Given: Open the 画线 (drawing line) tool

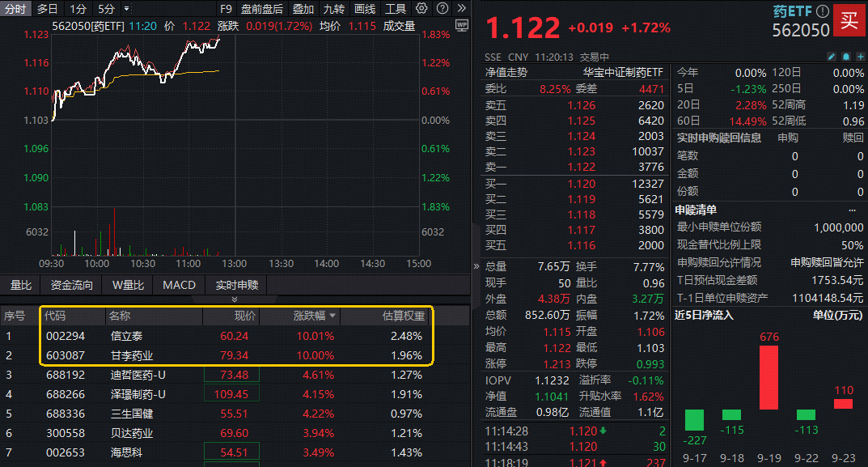Looking at the screenshot, I should point(364,8).
